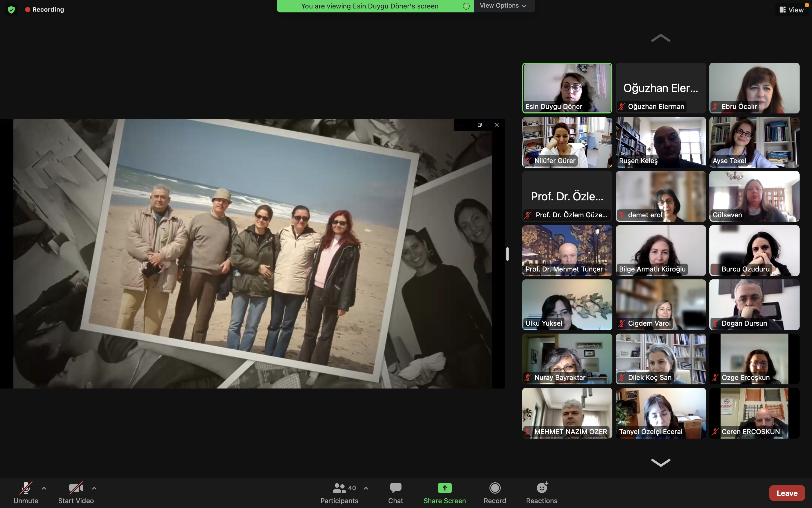Click the screen share banner for Esin Duygu Döner
812x508 pixels.
tap(375, 6)
